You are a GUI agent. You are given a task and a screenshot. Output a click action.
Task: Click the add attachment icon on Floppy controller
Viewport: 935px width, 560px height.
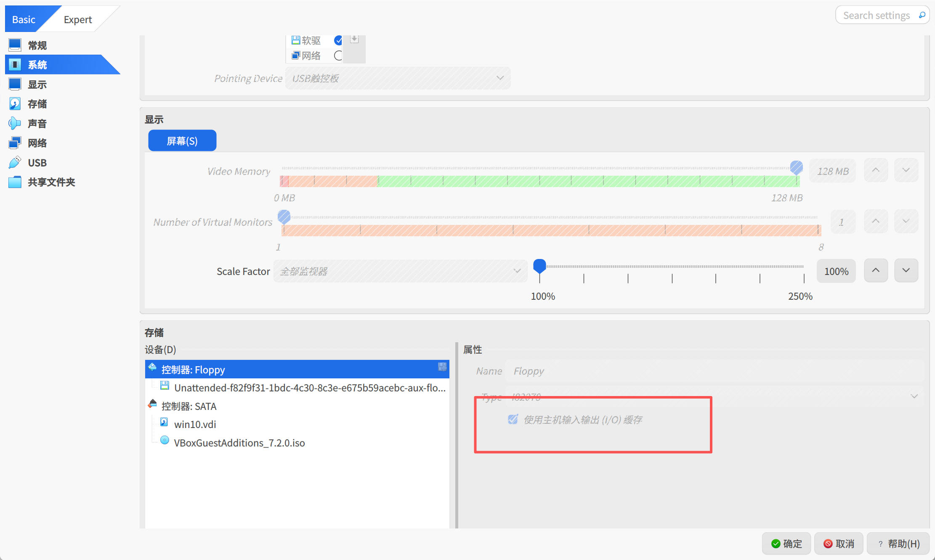[442, 367]
